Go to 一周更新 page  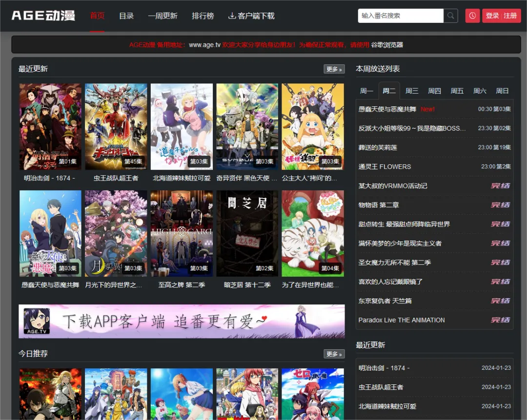pyautogui.click(x=162, y=16)
